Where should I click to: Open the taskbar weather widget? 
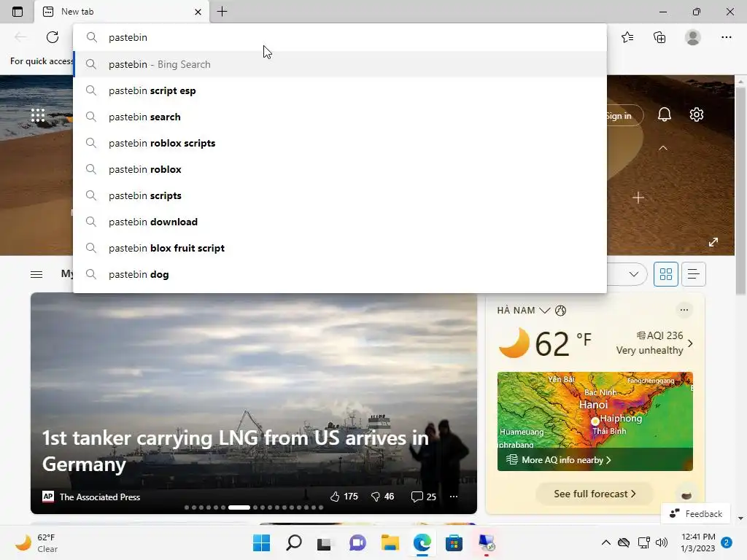[x=36, y=542]
